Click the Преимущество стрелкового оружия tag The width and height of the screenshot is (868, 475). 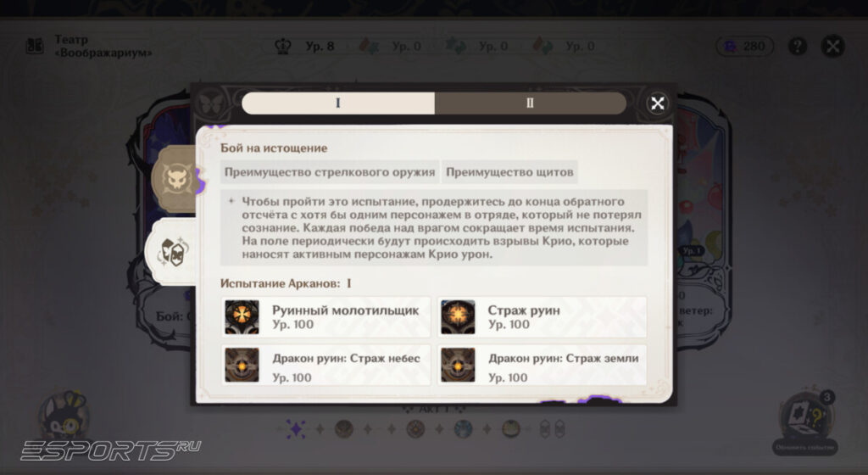tap(330, 172)
